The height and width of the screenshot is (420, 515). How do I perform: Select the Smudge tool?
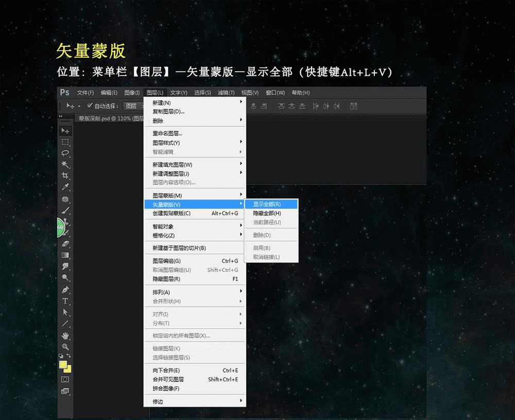pos(65,266)
